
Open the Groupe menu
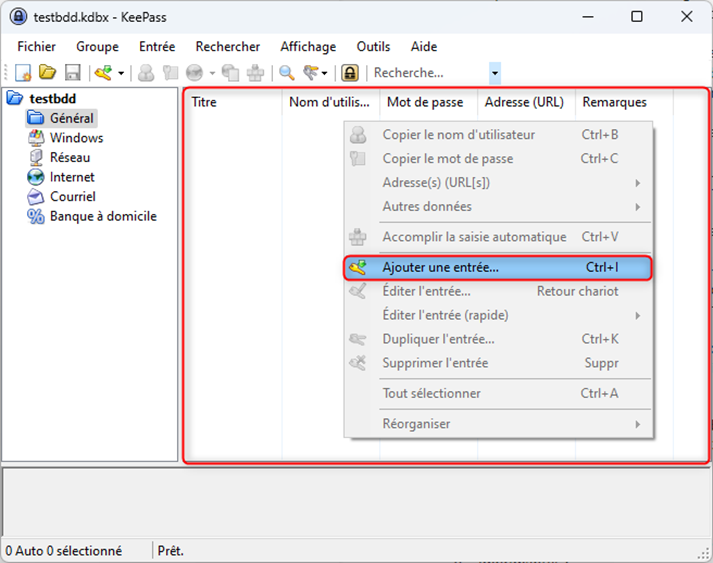click(x=97, y=46)
